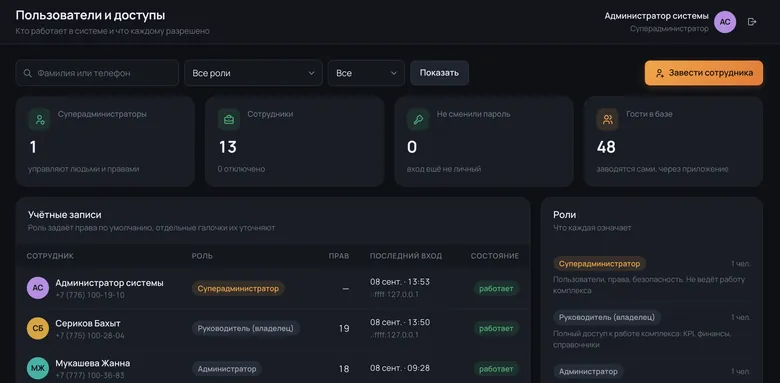
Task: Click the работает status of Сериков Бахыт
Action: click(x=496, y=328)
